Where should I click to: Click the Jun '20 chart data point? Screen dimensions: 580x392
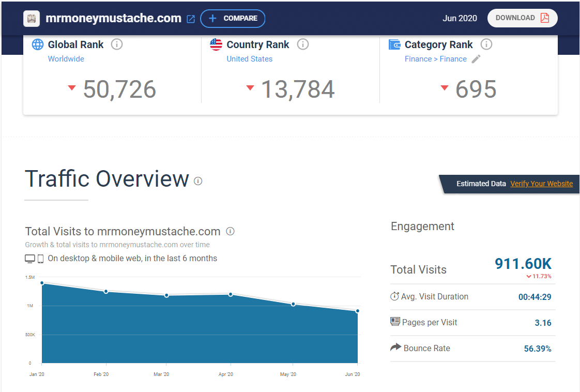point(357,311)
